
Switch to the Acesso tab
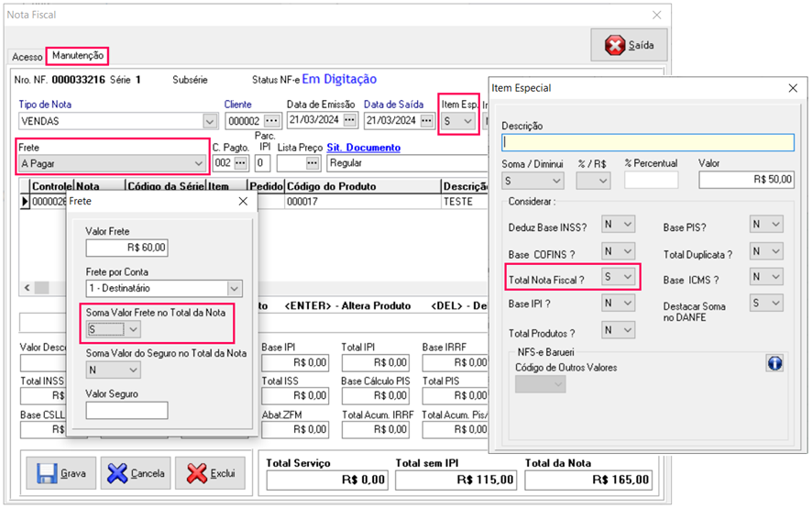click(x=27, y=57)
